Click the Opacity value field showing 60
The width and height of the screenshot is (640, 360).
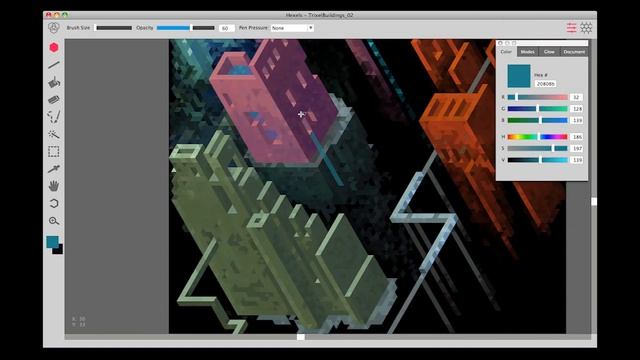[227, 28]
